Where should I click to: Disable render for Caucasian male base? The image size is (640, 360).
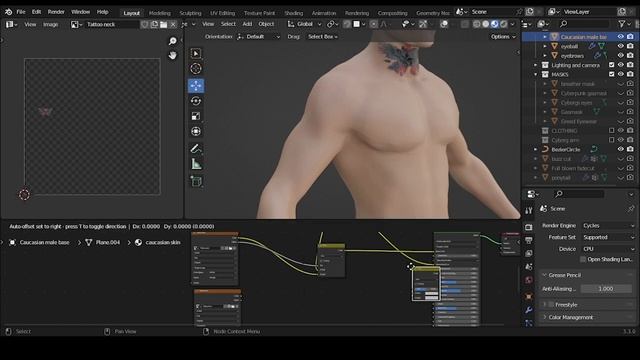630,37
